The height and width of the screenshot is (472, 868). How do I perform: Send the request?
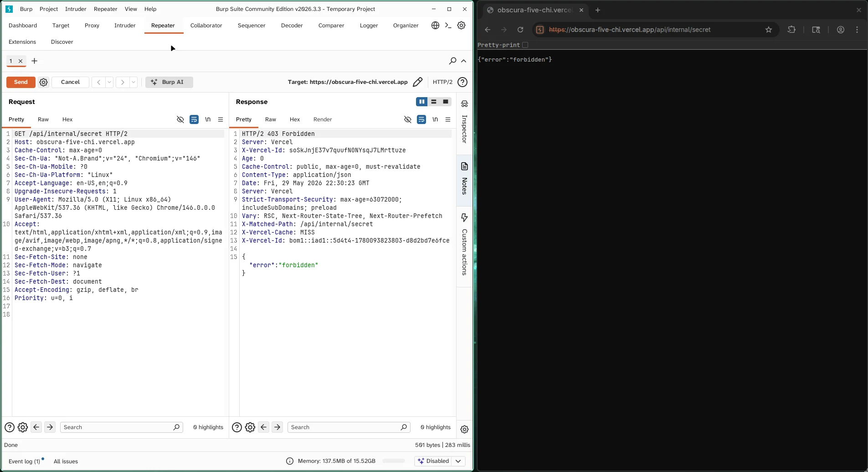pos(21,82)
